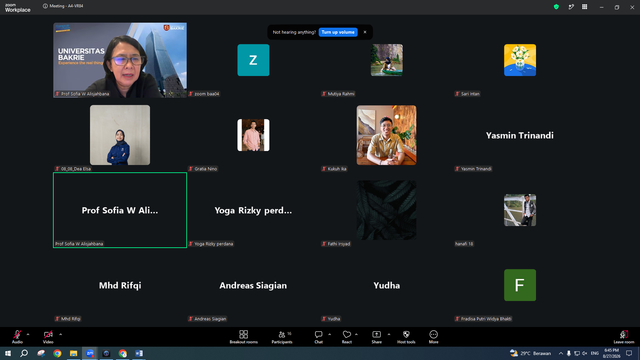The height and width of the screenshot is (360, 640).
Task: Select the green F avatar tile
Action: (x=520, y=285)
